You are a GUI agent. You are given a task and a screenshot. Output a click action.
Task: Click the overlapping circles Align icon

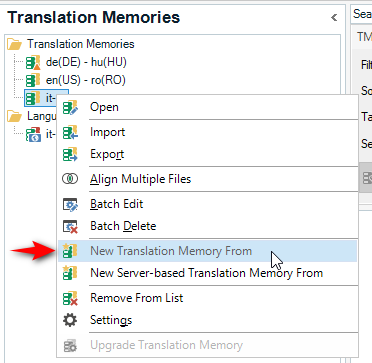pyautogui.click(x=70, y=179)
